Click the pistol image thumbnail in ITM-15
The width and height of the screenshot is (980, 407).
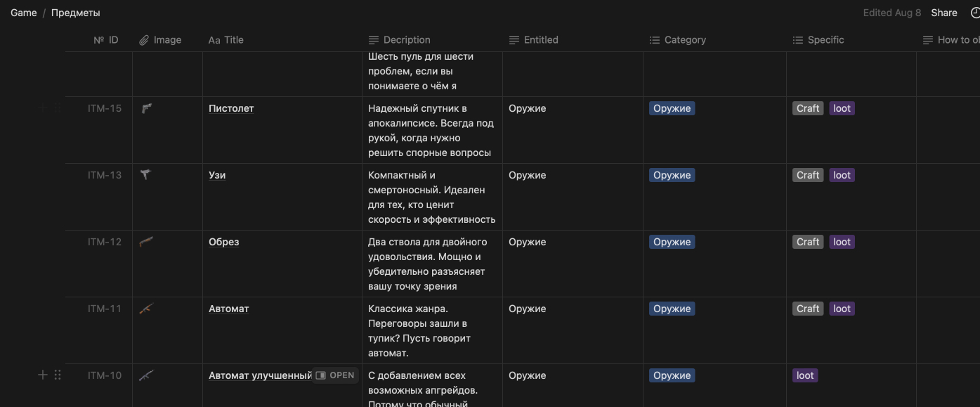click(146, 108)
